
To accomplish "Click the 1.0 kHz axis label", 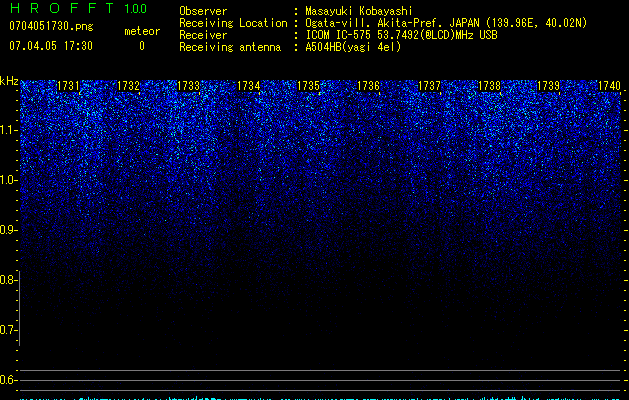I will click(x=8, y=180).
